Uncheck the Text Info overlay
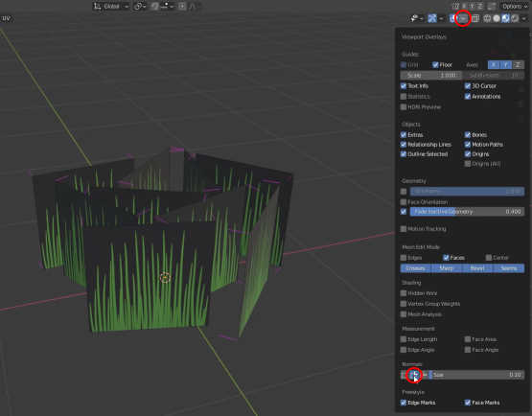This screenshot has height=416, width=532. pyautogui.click(x=404, y=86)
